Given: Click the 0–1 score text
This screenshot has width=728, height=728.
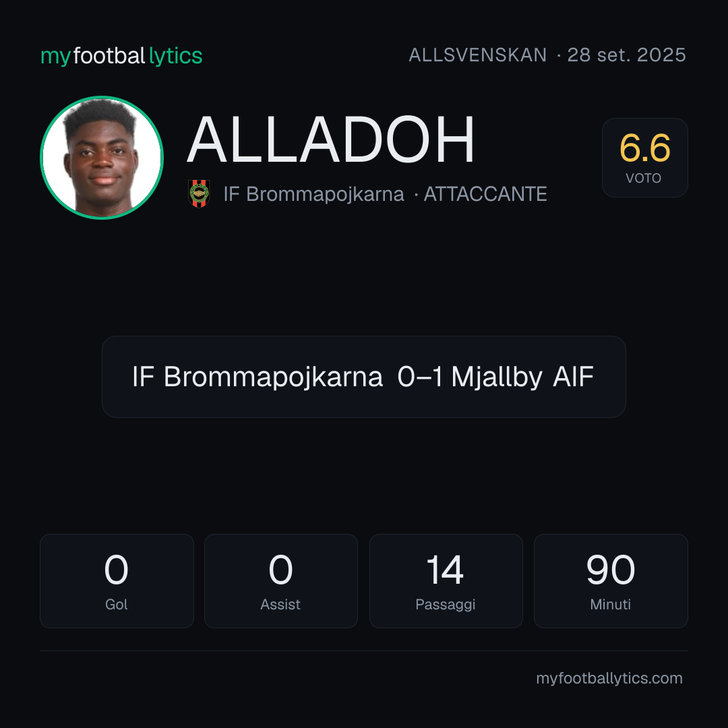Looking at the screenshot, I should (x=420, y=377).
